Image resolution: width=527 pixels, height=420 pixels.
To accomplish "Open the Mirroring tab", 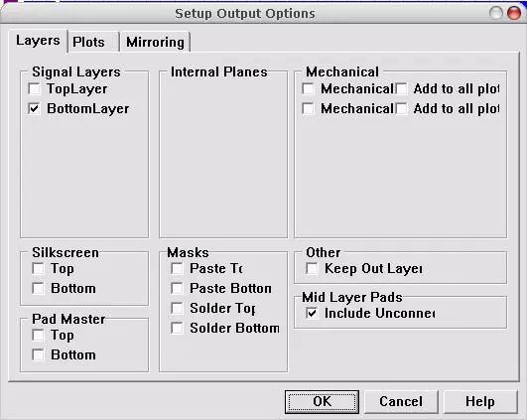I will [155, 42].
